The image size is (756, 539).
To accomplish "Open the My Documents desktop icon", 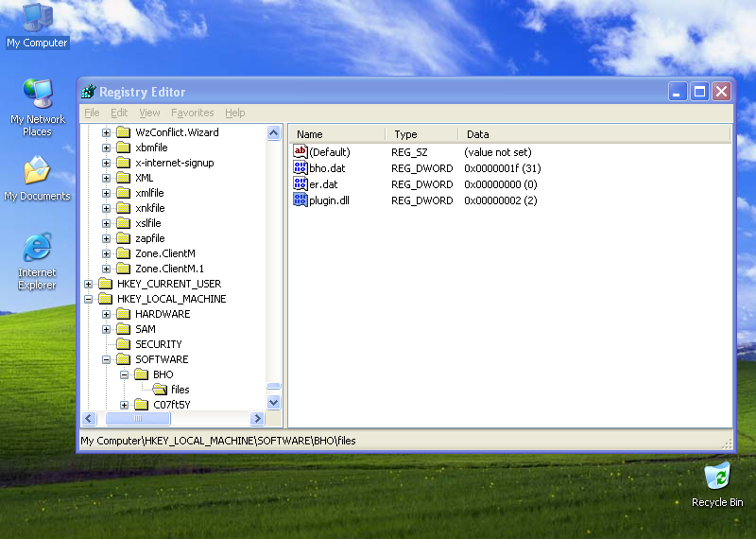I will (x=37, y=178).
